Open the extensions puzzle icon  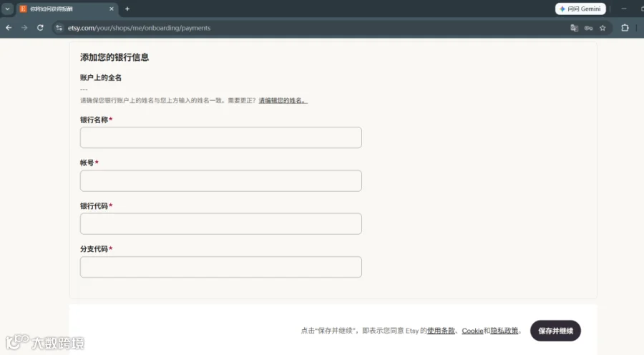coord(625,28)
